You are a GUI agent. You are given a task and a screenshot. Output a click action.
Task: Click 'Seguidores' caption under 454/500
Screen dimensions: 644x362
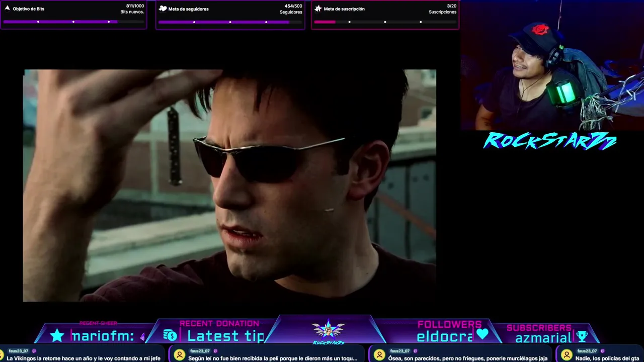tap(291, 12)
